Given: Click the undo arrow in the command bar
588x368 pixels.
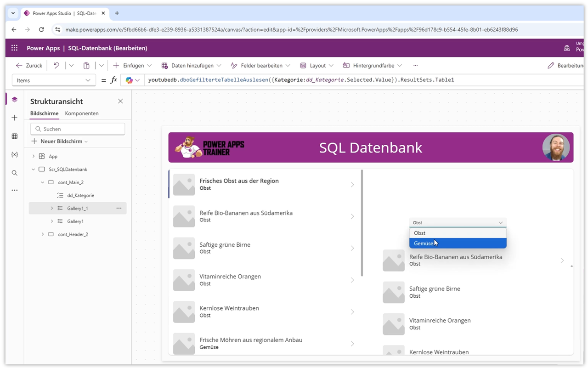Looking at the screenshot, I should (x=56, y=65).
